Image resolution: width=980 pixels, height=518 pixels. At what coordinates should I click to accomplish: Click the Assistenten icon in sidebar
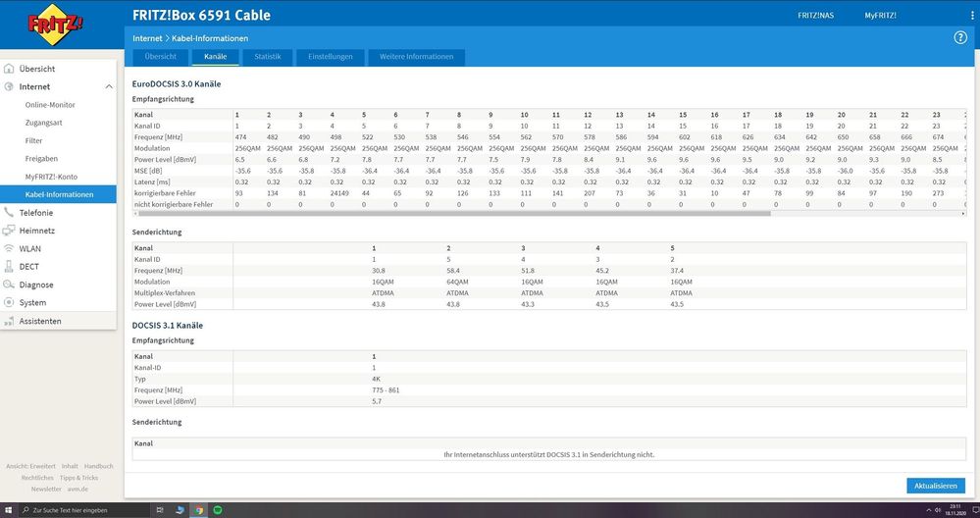pos(9,321)
